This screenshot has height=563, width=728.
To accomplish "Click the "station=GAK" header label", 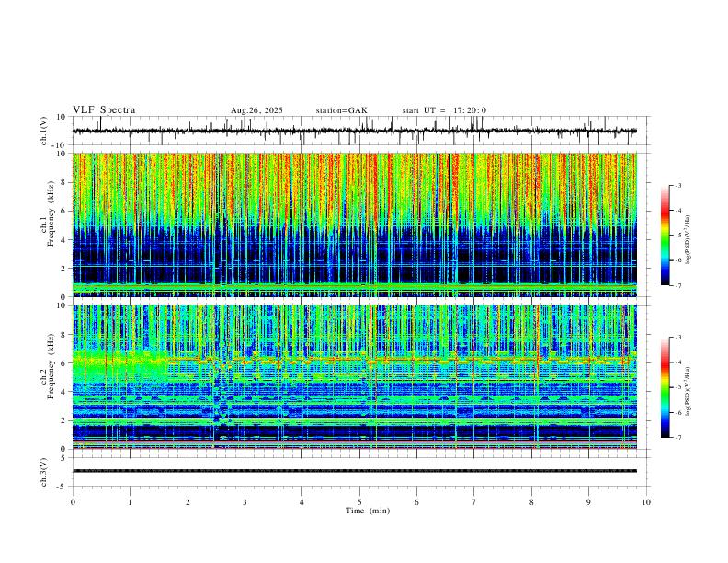I will 341,110.
